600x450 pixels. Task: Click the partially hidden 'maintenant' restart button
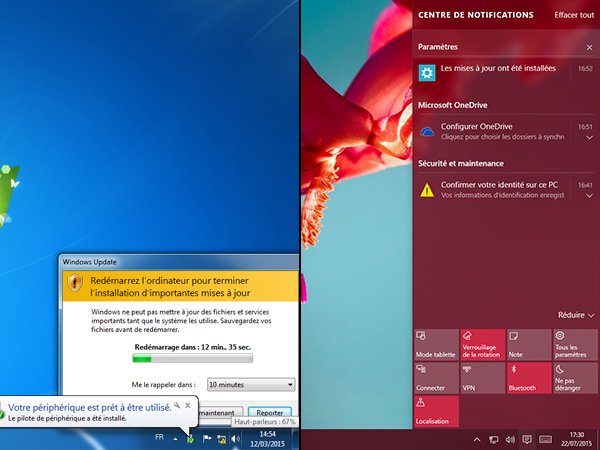coord(220,413)
